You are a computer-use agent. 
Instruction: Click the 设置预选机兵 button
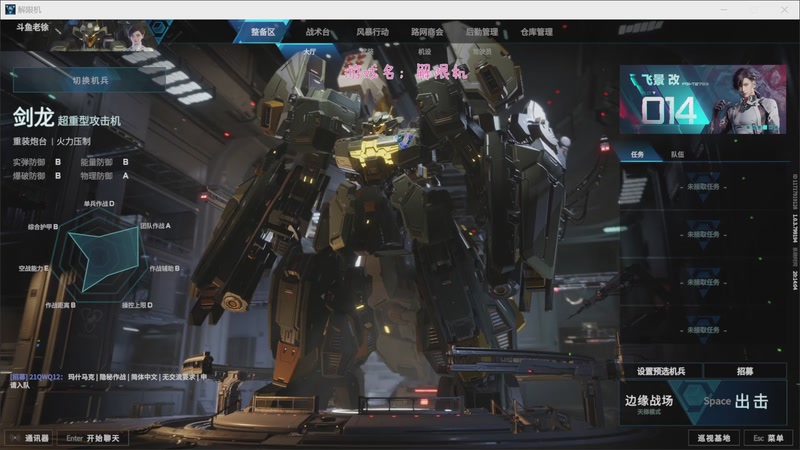[x=661, y=371]
